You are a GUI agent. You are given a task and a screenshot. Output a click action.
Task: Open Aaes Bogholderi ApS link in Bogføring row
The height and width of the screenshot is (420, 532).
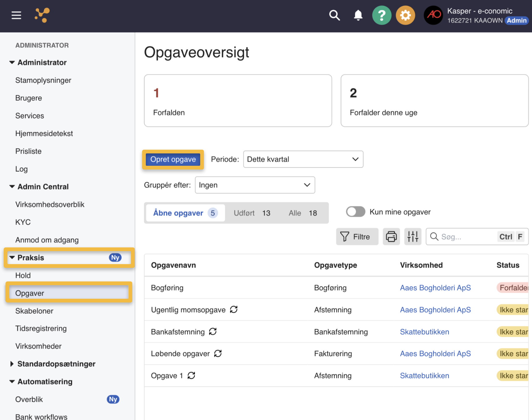pyautogui.click(x=435, y=288)
